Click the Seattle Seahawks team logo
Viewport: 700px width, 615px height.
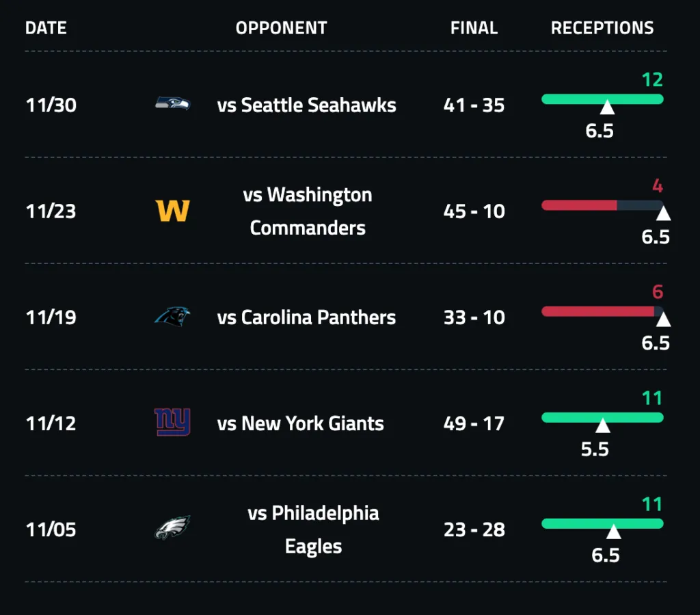coord(172,105)
